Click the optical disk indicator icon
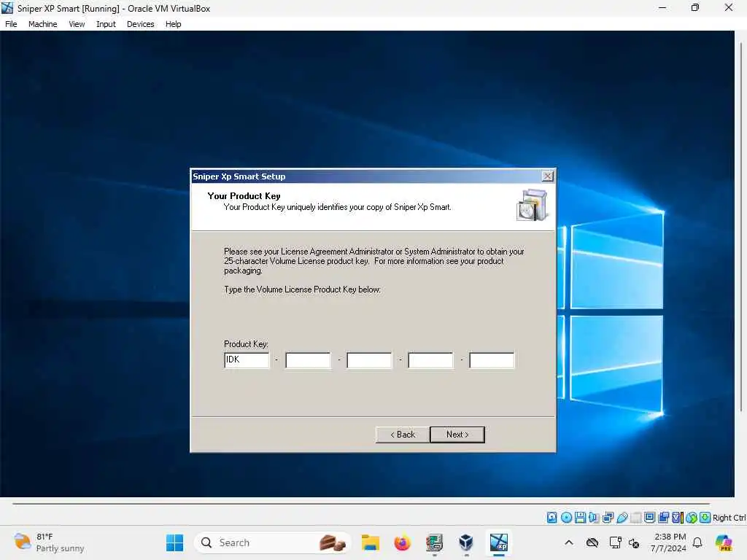 click(x=566, y=518)
